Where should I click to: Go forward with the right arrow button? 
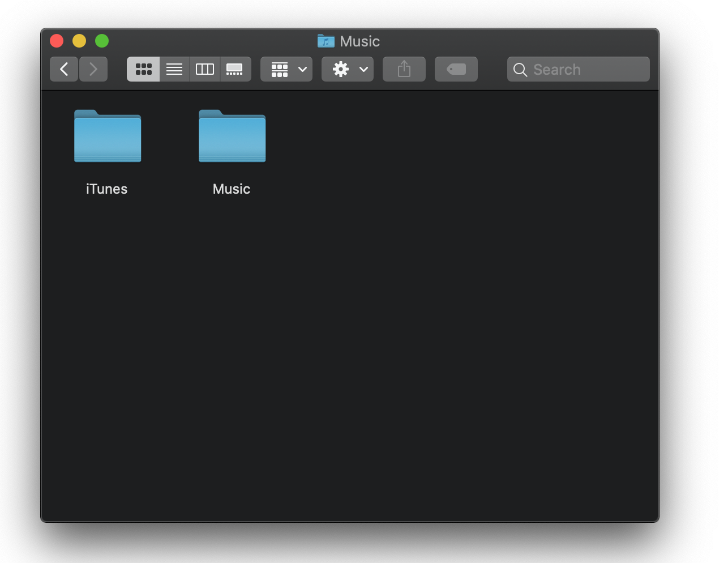93,69
